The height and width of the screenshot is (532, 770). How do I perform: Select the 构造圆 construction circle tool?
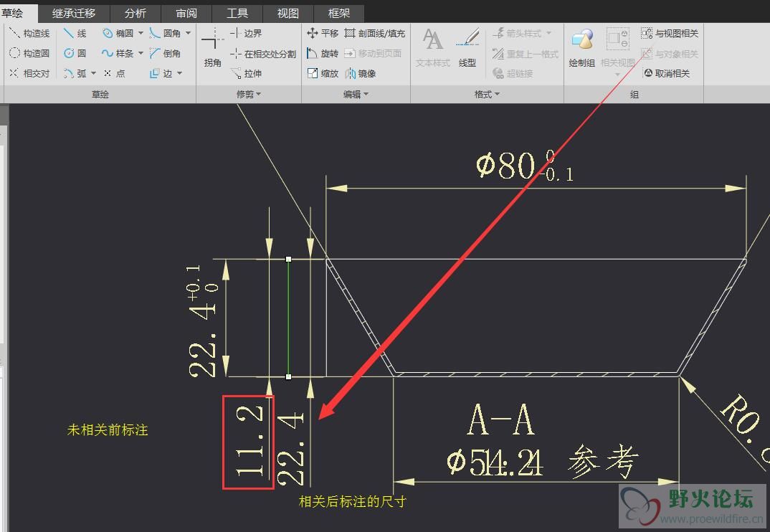[x=29, y=53]
